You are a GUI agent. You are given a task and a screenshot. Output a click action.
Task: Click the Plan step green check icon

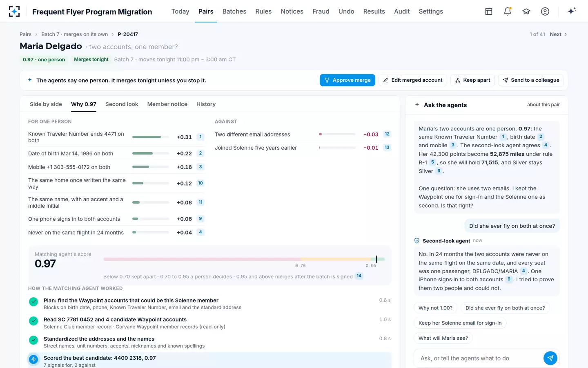coord(33,302)
